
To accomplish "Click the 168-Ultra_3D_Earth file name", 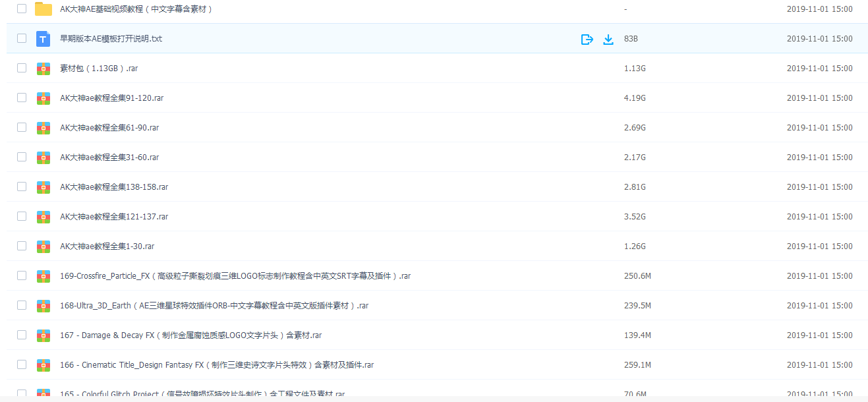I will [x=214, y=306].
